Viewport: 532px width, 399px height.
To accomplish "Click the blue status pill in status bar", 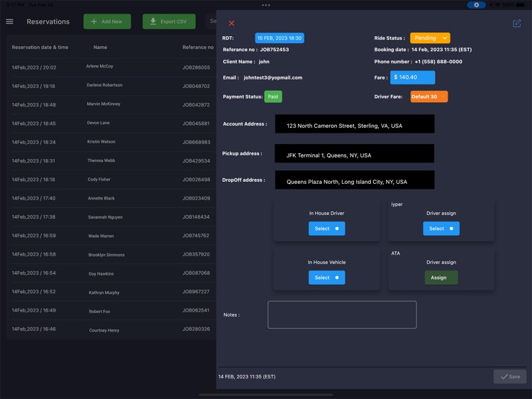I will (477, 5).
